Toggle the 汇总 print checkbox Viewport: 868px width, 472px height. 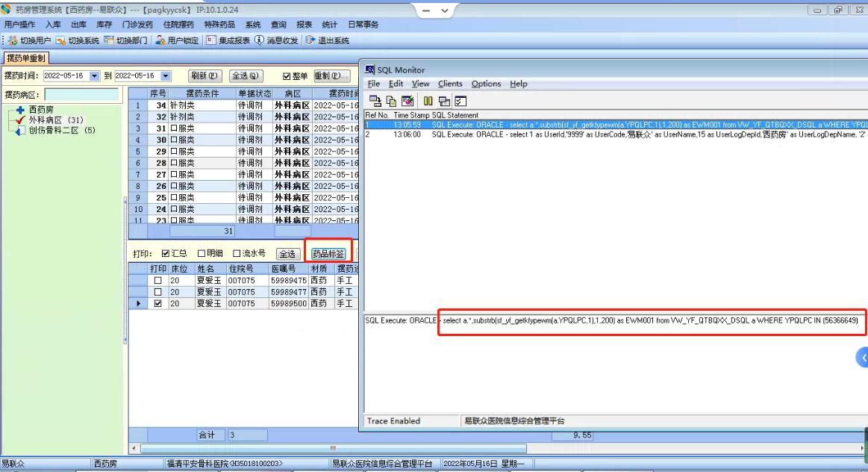click(x=166, y=253)
